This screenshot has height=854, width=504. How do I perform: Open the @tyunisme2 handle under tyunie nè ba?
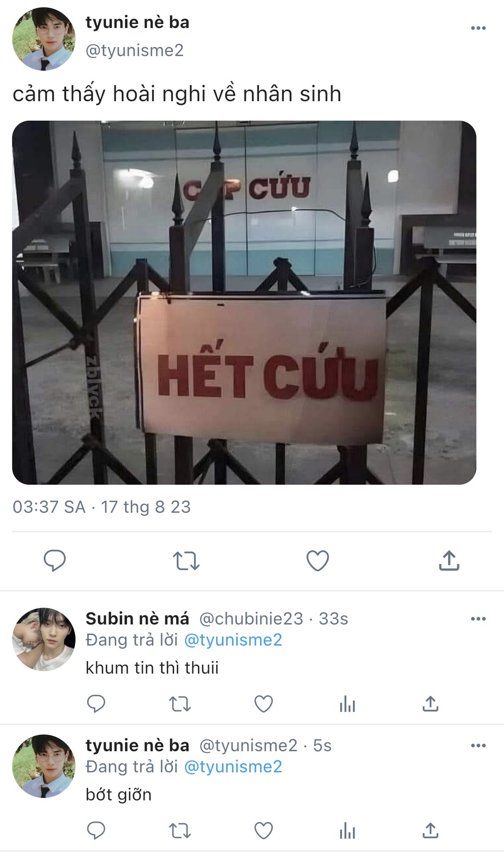(134, 50)
